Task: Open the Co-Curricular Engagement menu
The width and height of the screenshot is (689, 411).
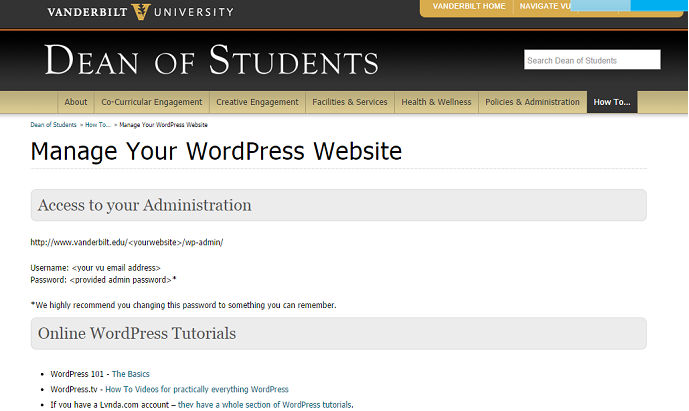Action: [x=152, y=102]
